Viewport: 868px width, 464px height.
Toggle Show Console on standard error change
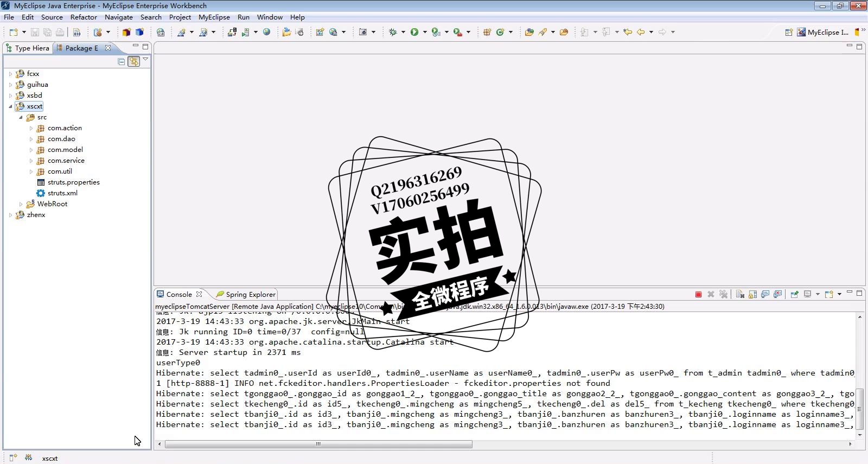tap(777, 294)
